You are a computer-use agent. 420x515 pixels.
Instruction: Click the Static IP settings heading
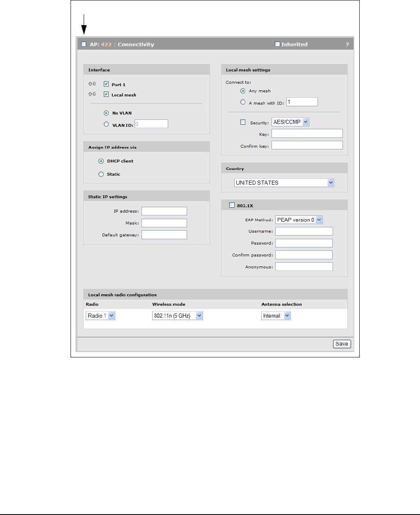107,197
